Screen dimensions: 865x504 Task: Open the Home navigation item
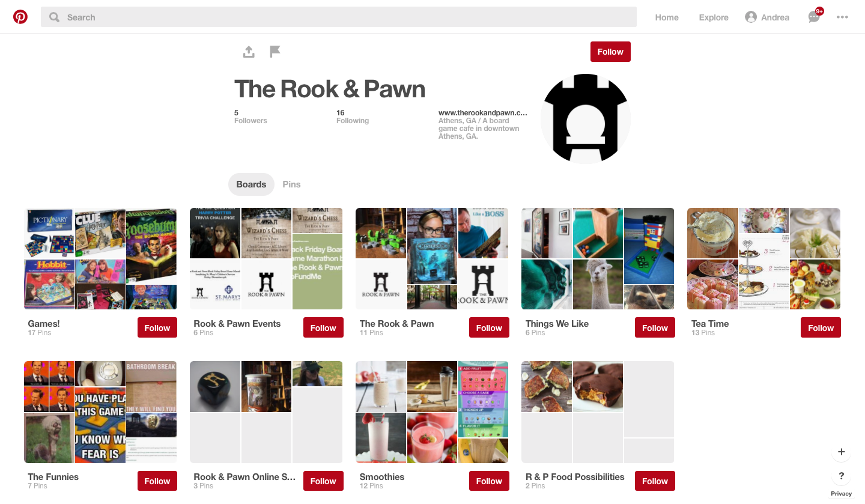[x=667, y=17]
